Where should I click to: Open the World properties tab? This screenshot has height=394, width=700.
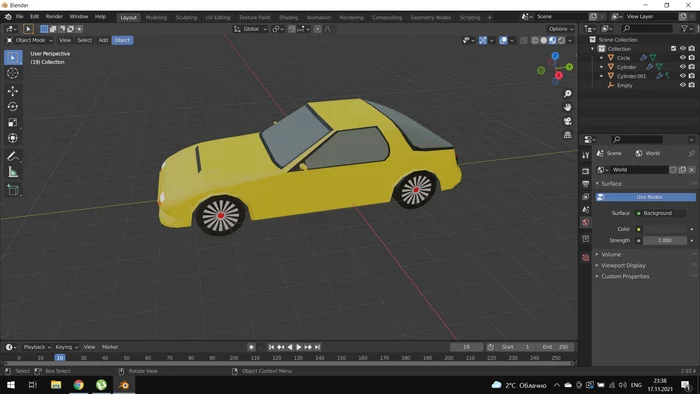pos(586,223)
